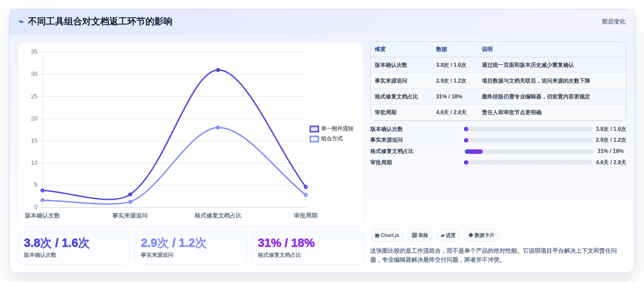Click the chart icon beside the title
The height and width of the screenshot is (282, 644).
click(21, 22)
